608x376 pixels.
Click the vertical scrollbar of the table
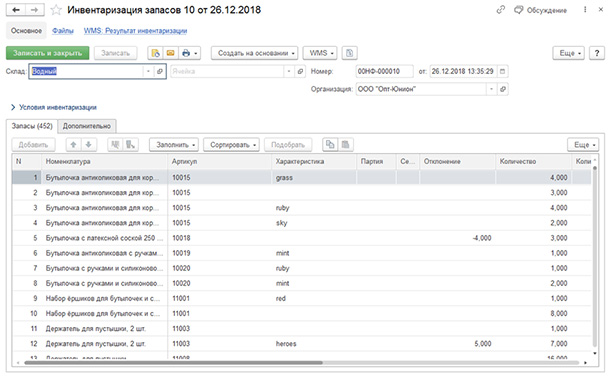[x=595, y=256]
